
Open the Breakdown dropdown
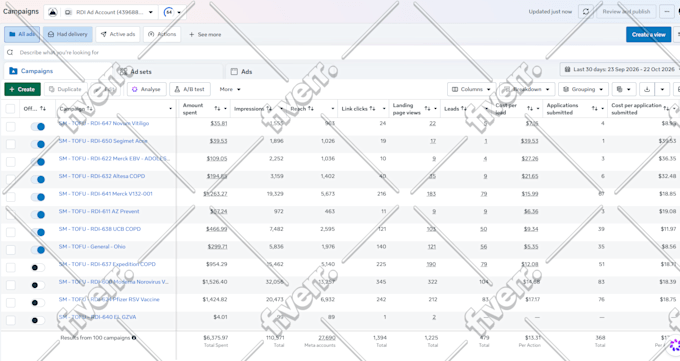[526, 89]
